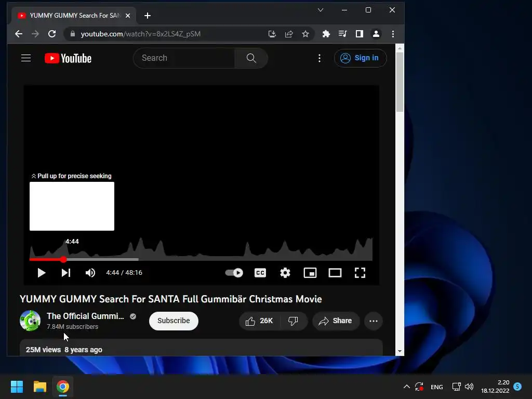
Task: Open a new tab
Action: [x=148, y=16]
